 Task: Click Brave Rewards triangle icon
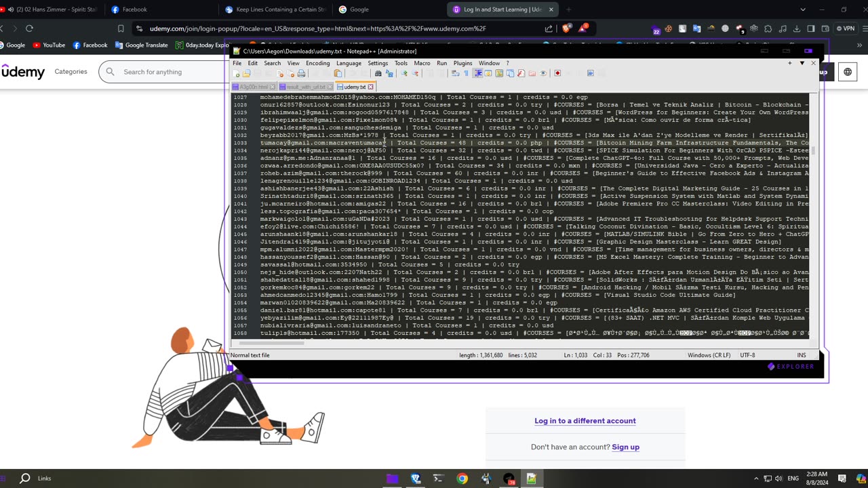pos(583,28)
